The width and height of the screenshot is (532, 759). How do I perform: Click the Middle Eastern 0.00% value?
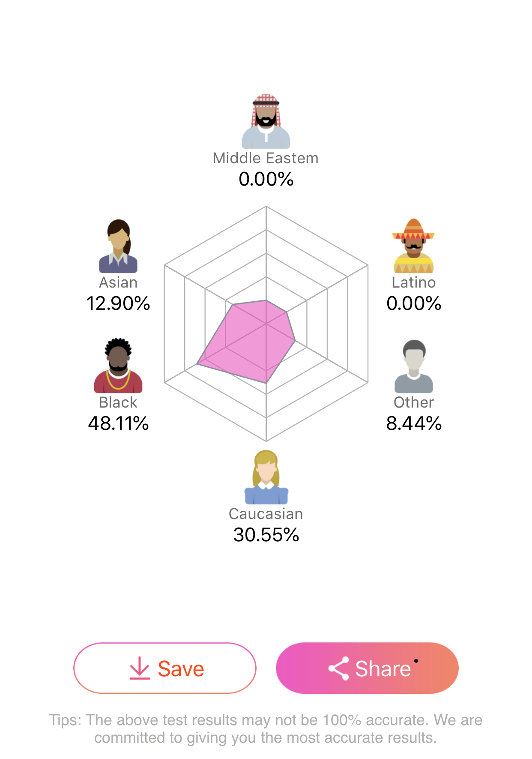click(x=266, y=179)
